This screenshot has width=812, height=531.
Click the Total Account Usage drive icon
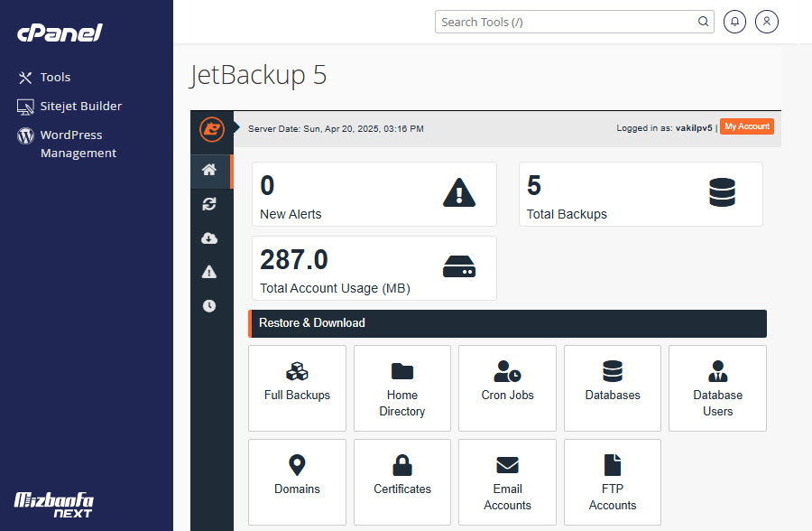coord(459,266)
